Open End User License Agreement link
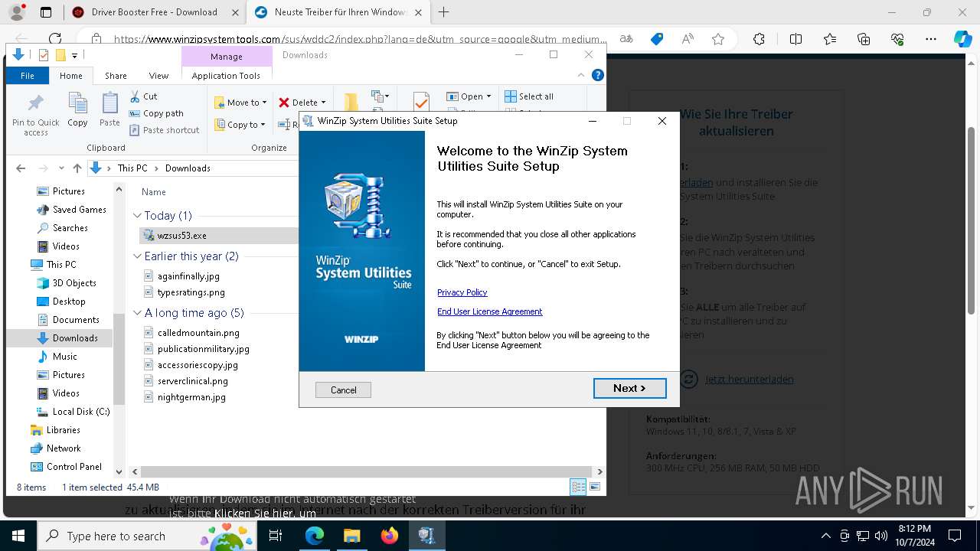Screen dimensions: 980x551 point(489,311)
